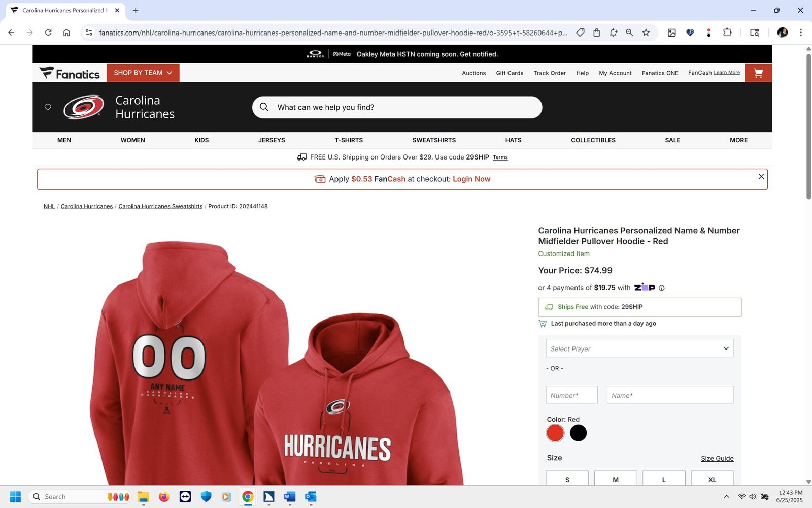Image resolution: width=812 pixels, height=508 pixels.
Task: Open Outlook from the taskbar
Action: 311,497
